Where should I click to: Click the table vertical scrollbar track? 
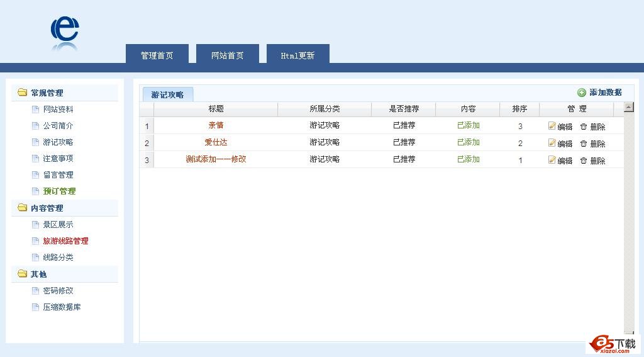coord(628,222)
